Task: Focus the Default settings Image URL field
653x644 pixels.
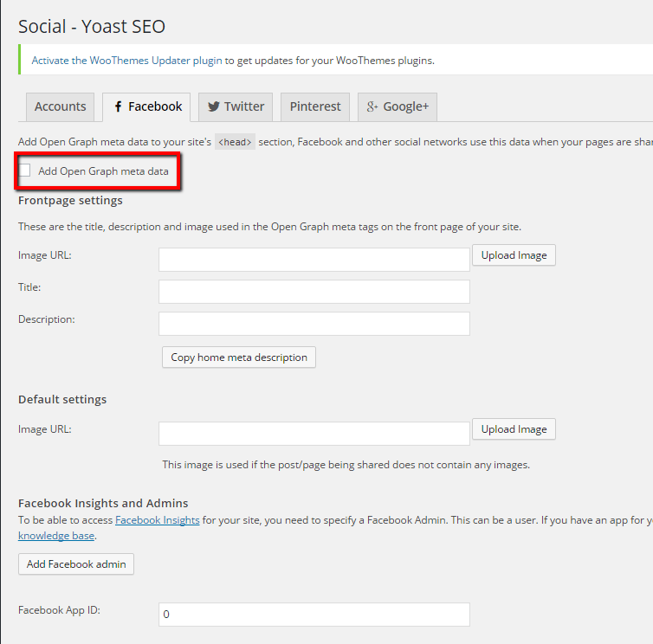Action: [314, 434]
